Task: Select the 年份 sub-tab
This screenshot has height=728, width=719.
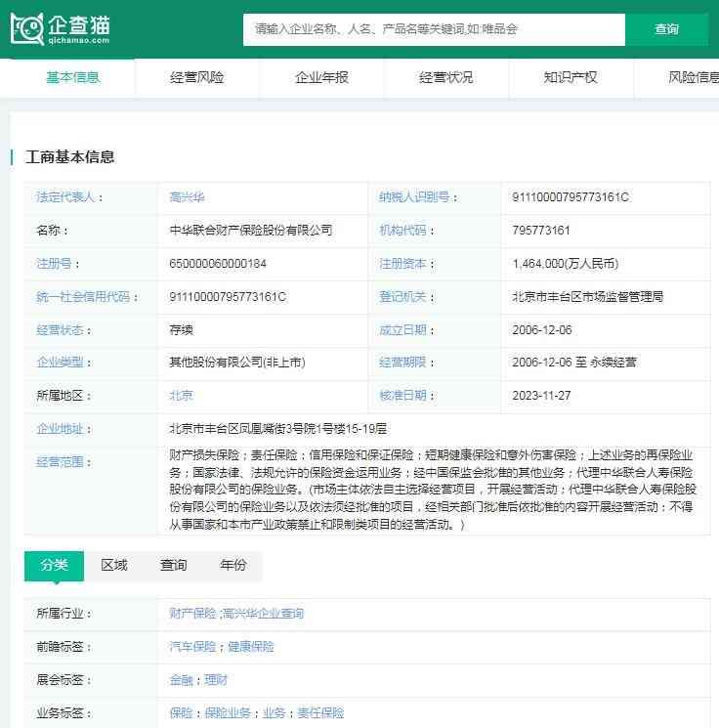Action: coord(233,565)
